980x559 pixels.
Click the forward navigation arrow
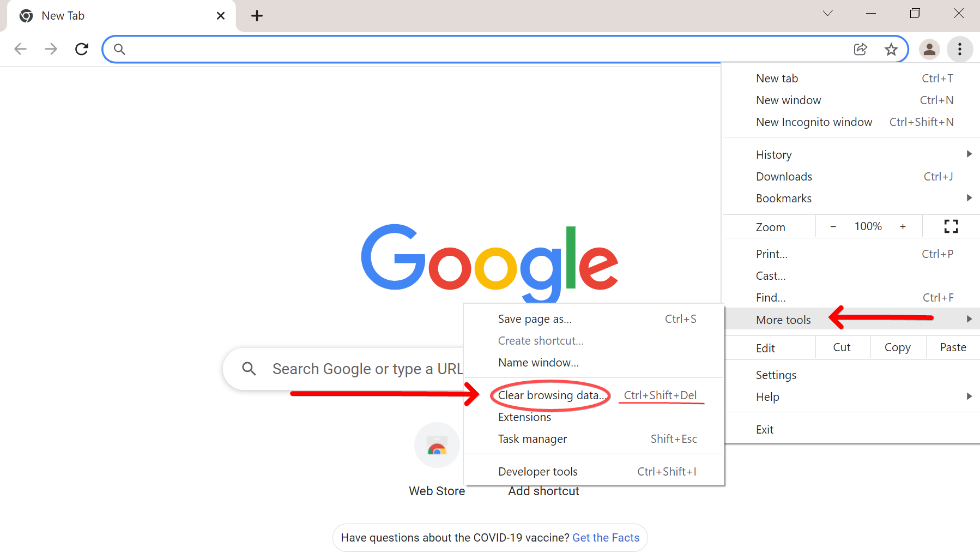[x=51, y=49]
